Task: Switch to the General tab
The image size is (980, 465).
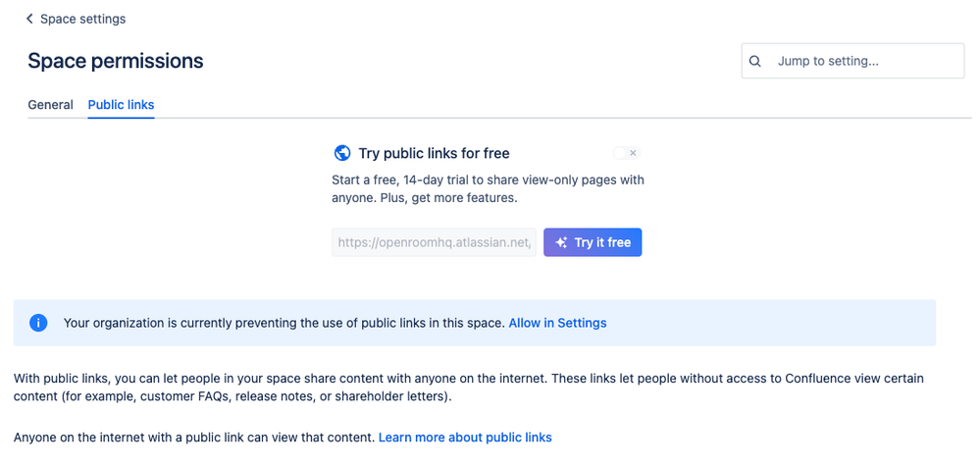Action: 51,105
